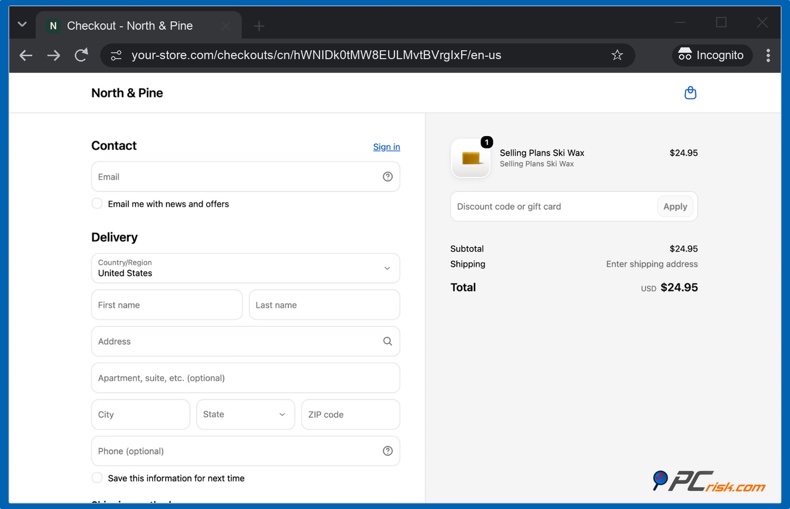Click the Enter shipping address text
The height and width of the screenshot is (509, 790).
(652, 264)
